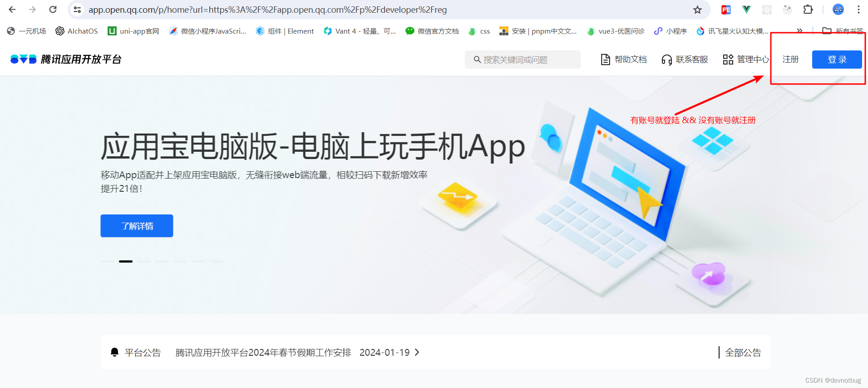Click the 腾讯应用开放平台 logo
This screenshot has height=388, width=868.
pyautogui.click(x=66, y=59)
